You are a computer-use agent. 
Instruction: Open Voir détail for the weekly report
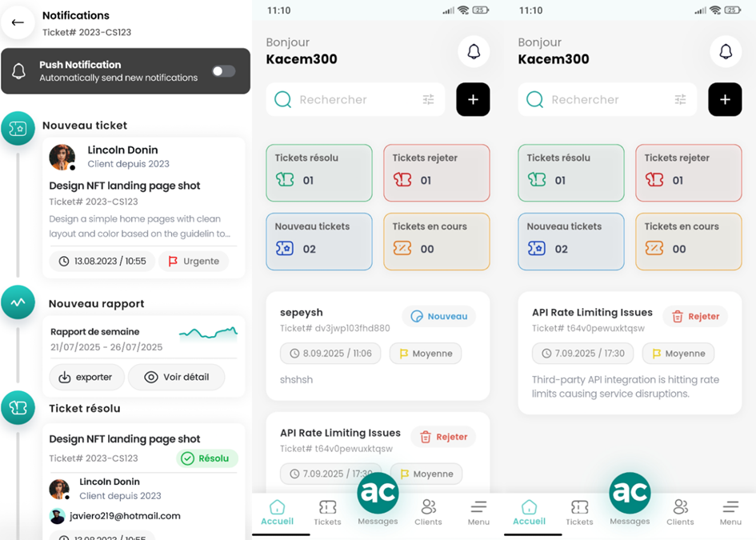tap(177, 377)
